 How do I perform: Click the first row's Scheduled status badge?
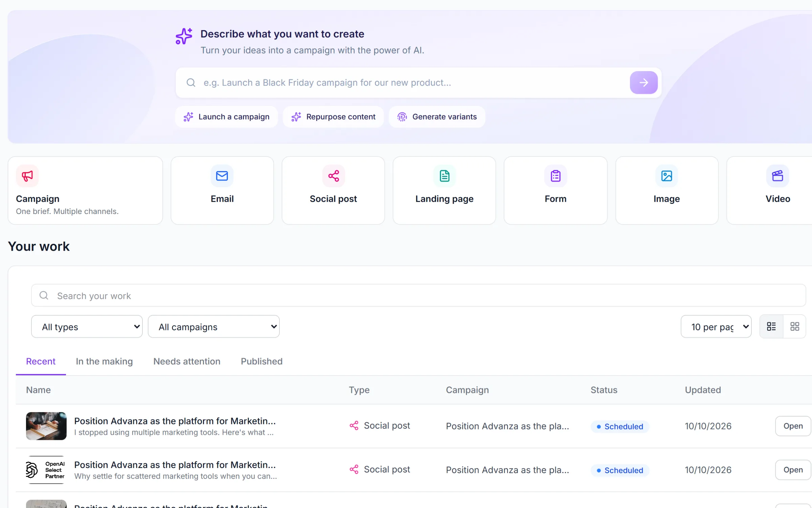[620, 426]
